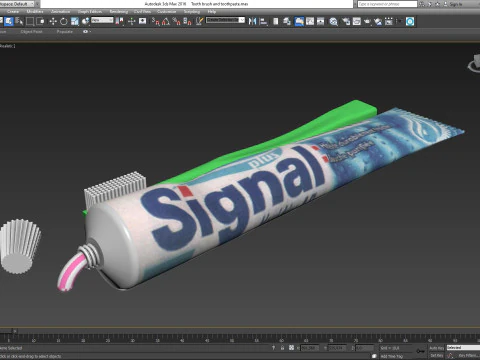Click the Y coordinate input field
Image resolution: width=480 pixels, height=360 pixels.
[337, 348]
